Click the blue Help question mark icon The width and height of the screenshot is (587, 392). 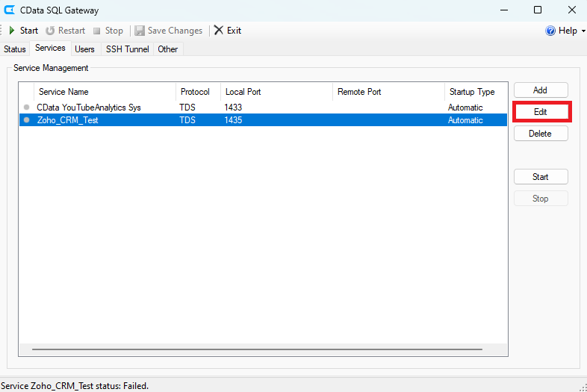(x=550, y=31)
